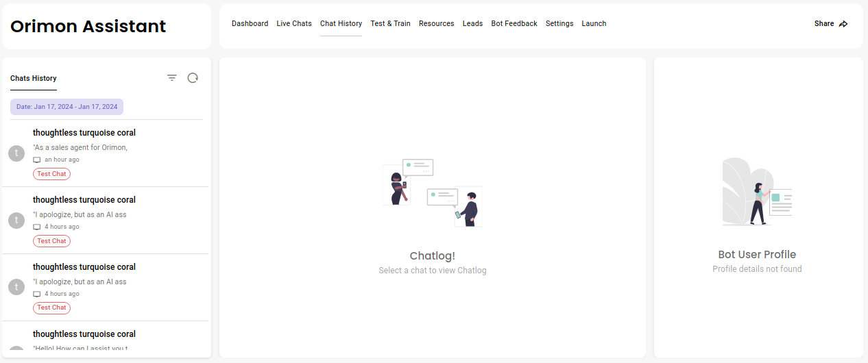Go to Test & Train tab

(390, 24)
